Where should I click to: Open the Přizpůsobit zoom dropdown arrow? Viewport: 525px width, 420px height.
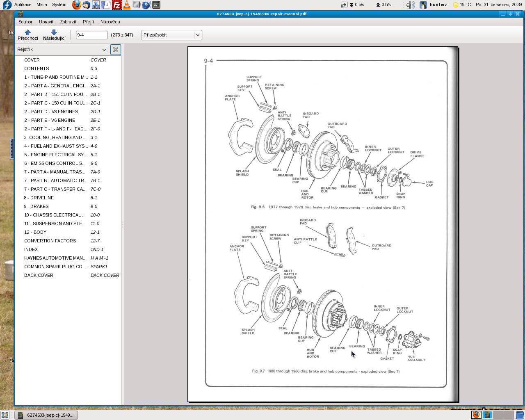(x=198, y=35)
